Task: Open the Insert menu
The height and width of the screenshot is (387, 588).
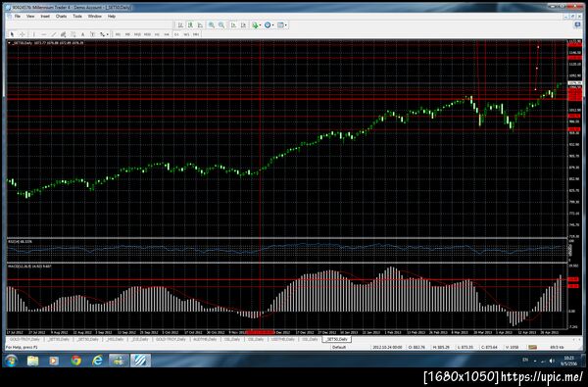Action: coord(45,17)
